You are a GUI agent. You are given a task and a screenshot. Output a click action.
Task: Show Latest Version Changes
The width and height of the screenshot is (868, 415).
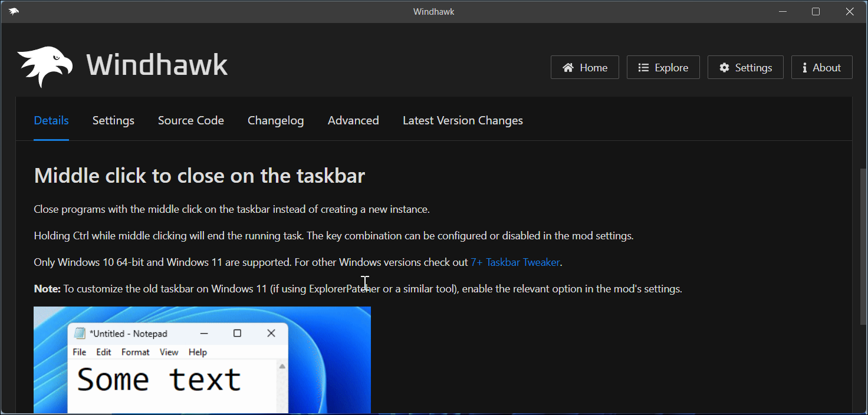click(x=462, y=120)
